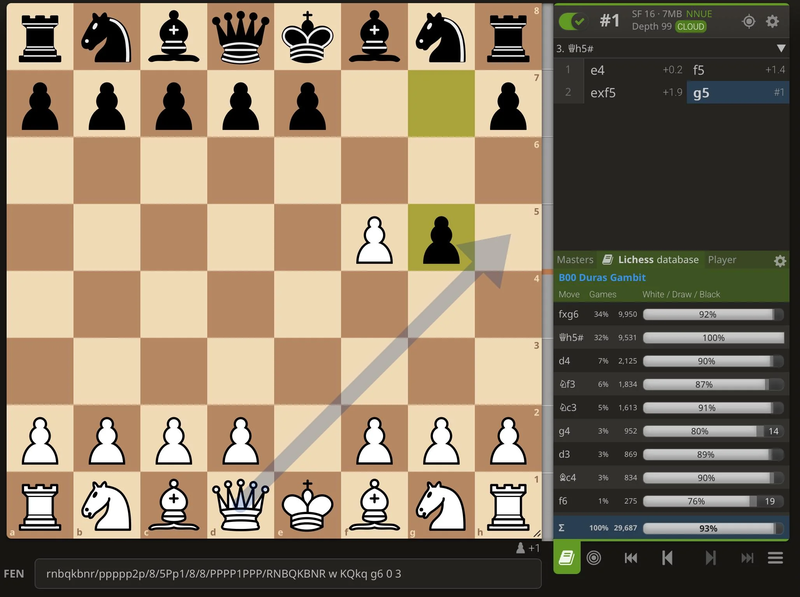Click the white queen on d1
Viewport: 800px width, 597px height.
tap(240, 505)
